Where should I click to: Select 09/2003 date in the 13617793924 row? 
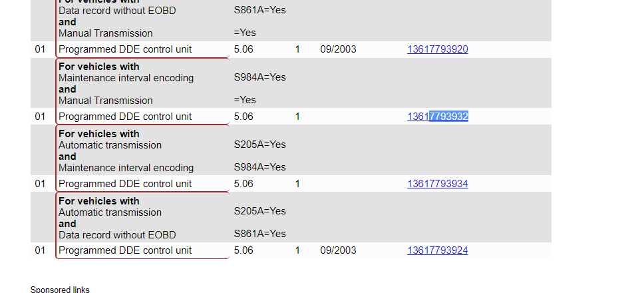coord(338,251)
